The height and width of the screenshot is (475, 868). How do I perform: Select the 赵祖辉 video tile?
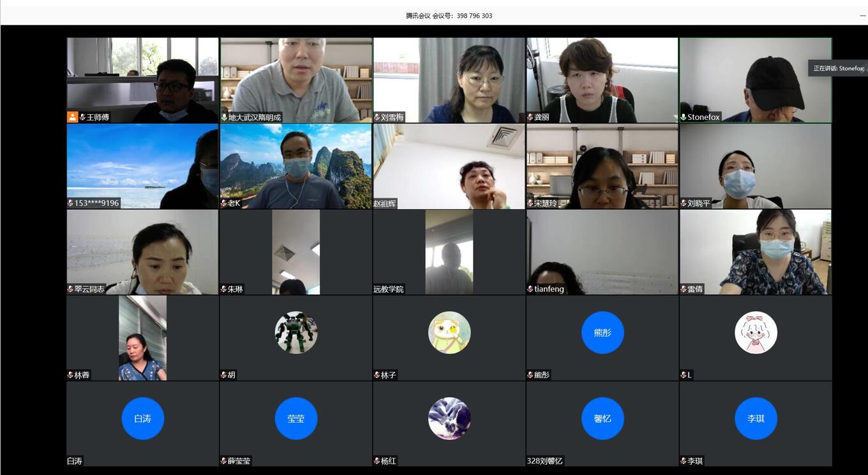pyautogui.click(x=449, y=166)
